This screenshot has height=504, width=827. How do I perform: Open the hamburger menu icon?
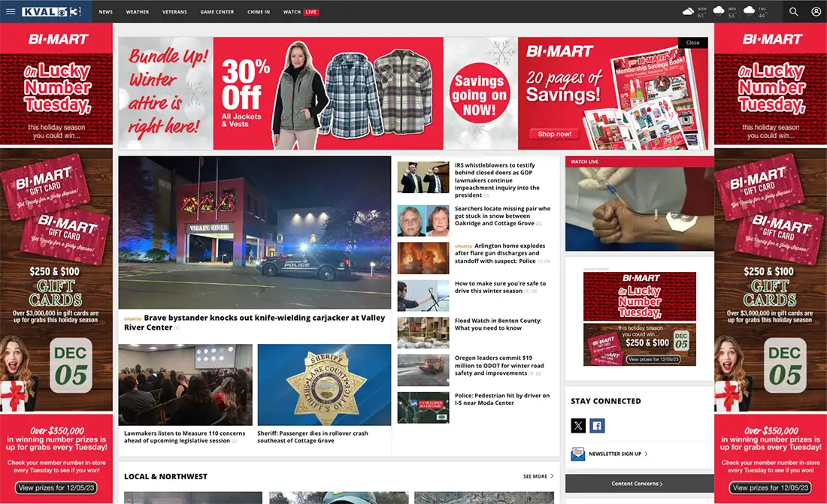[x=11, y=11]
